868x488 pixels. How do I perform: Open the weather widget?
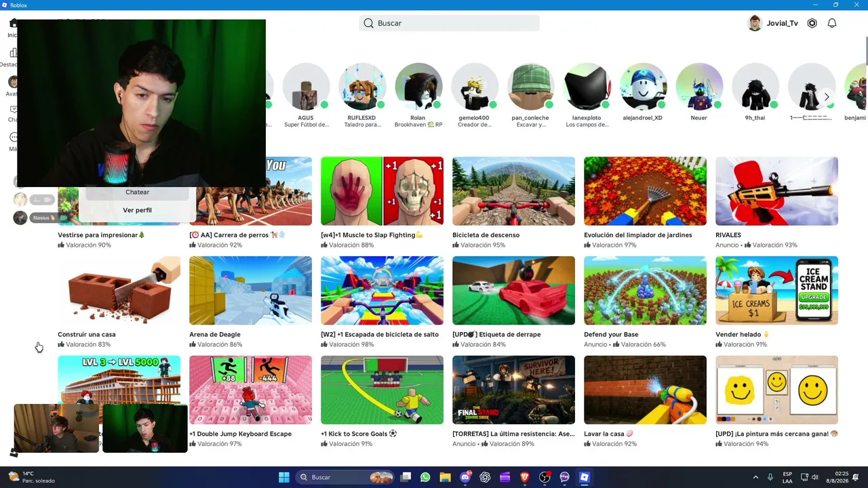tap(31, 477)
